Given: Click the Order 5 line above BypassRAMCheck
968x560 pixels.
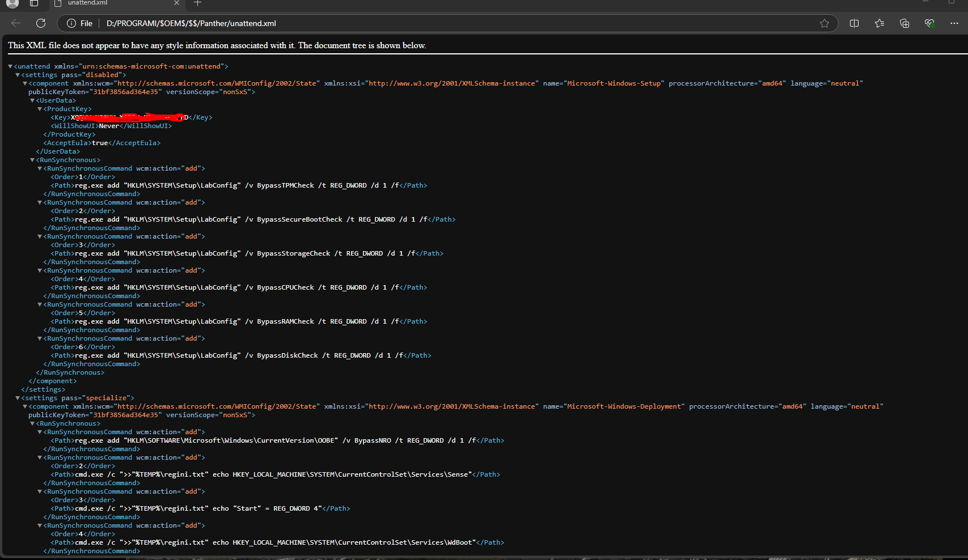Looking at the screenshot, I should click(x=83, y=313).
